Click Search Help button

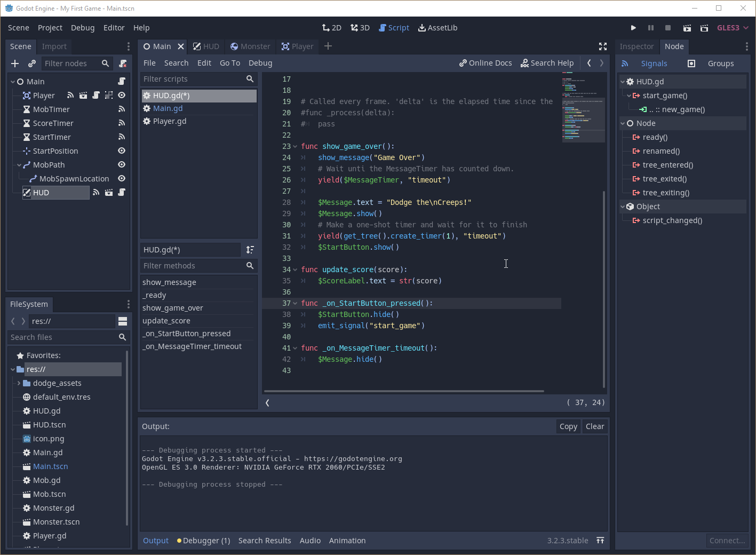coord(547,63)
